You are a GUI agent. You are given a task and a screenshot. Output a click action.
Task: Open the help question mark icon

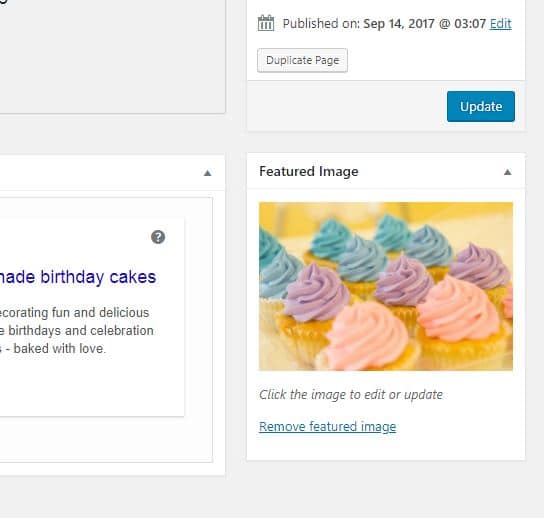pos(158,237)
